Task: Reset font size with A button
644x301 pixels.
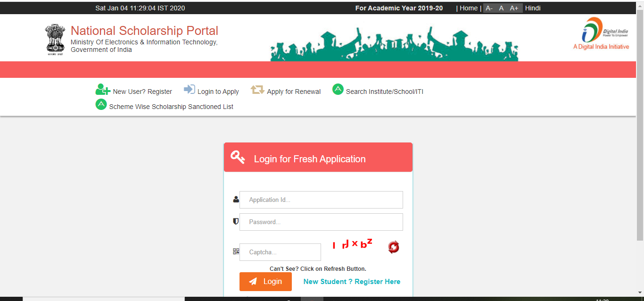Action: [x=502, y=8]
